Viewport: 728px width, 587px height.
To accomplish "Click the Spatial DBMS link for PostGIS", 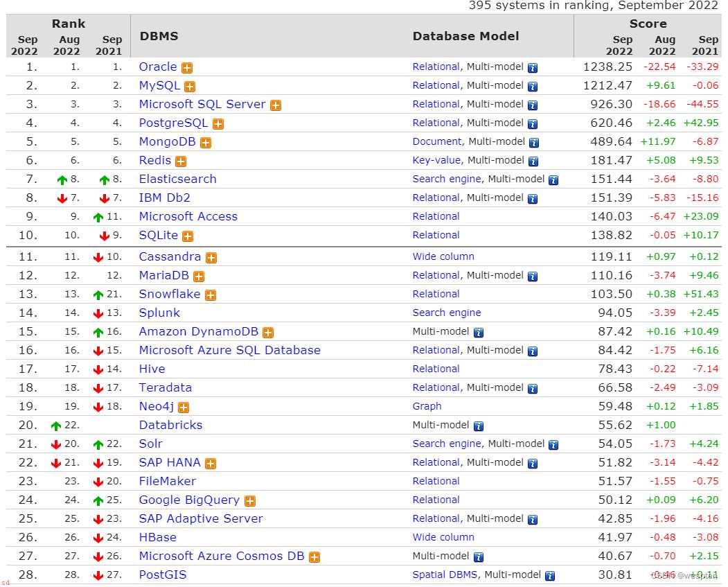I will pyautogui.click(x=445, y=575).
